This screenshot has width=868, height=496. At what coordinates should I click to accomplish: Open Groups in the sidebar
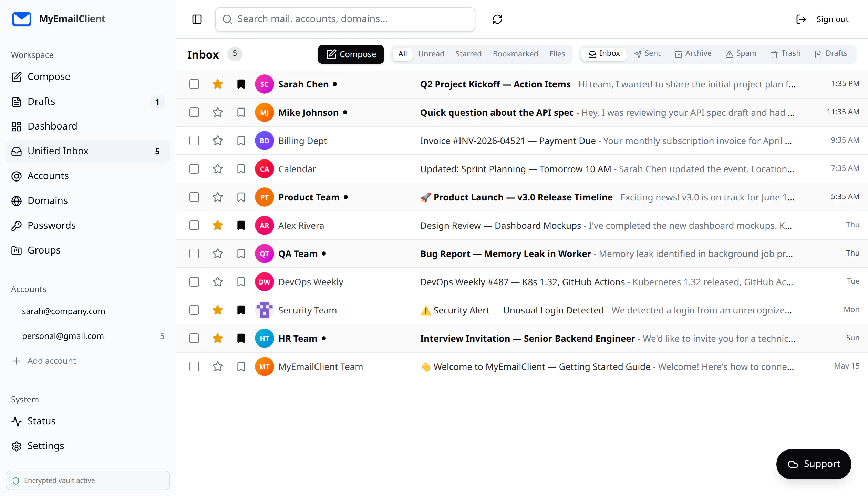tap(87, 250)
